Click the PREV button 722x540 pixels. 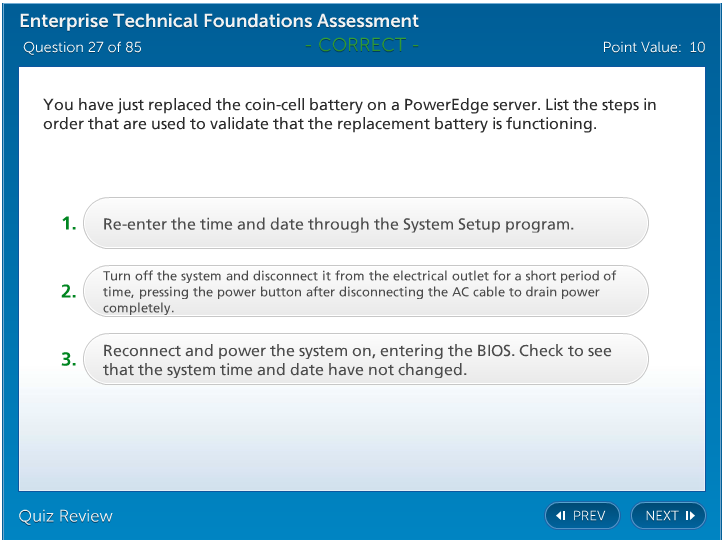[582, 516]
